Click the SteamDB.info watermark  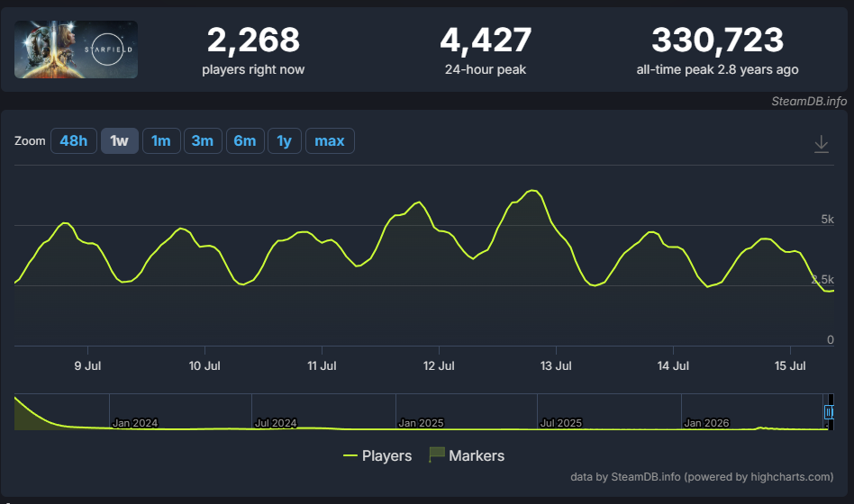coord(809,101)
